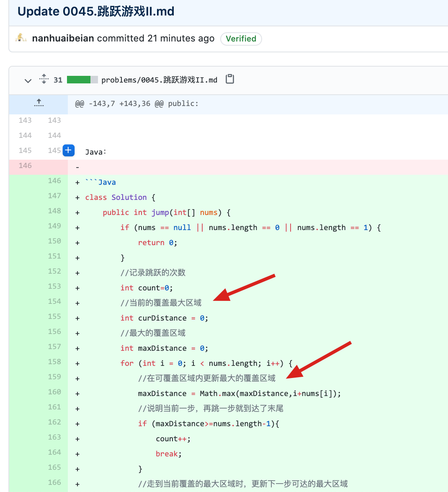Viewport: 448px width, 492px height.
Task: Click the 'Java:' text on line 145
Action: [x=95, y=152]
